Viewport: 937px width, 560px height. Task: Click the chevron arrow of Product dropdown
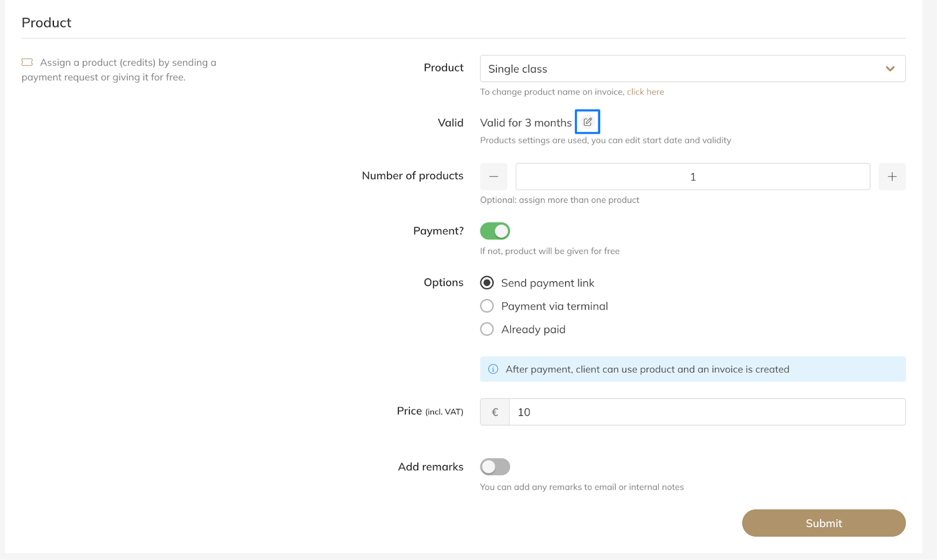click(890, 69)
